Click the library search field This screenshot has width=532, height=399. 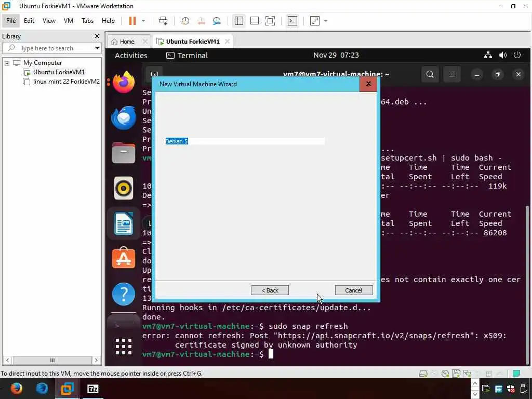click(x=51, y=48)
